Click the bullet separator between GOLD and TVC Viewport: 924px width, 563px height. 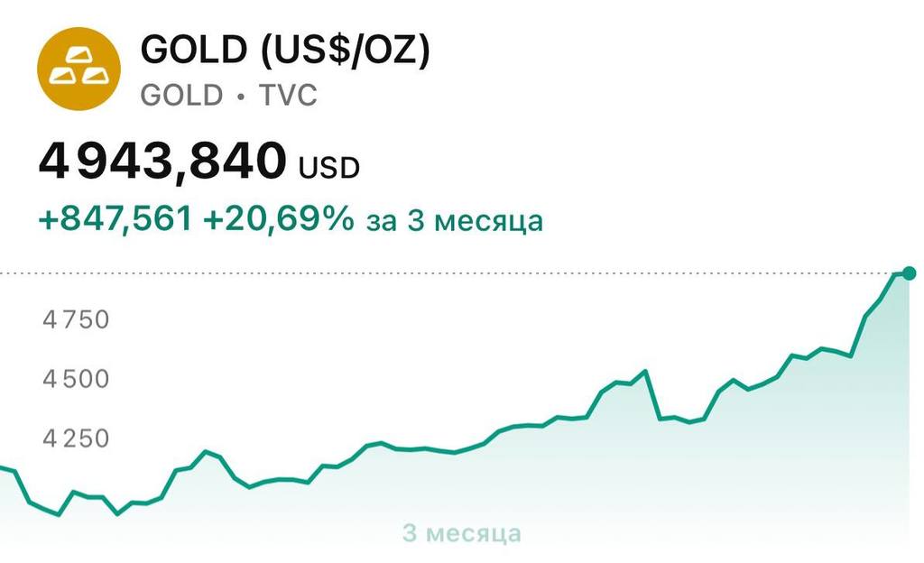click(241, 96)
